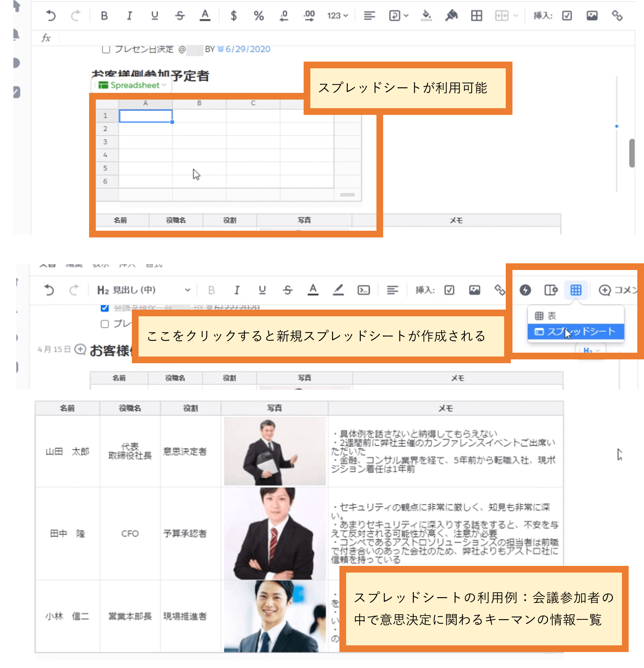Click the blue table grid icon

point(575,290)
